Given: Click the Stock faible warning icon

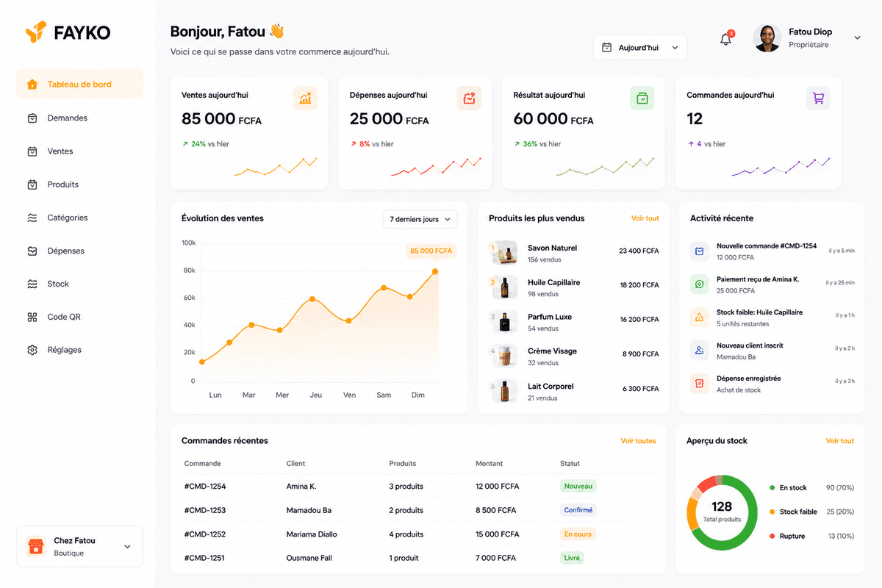Looking at the screenshot, I should click(699, 318).
